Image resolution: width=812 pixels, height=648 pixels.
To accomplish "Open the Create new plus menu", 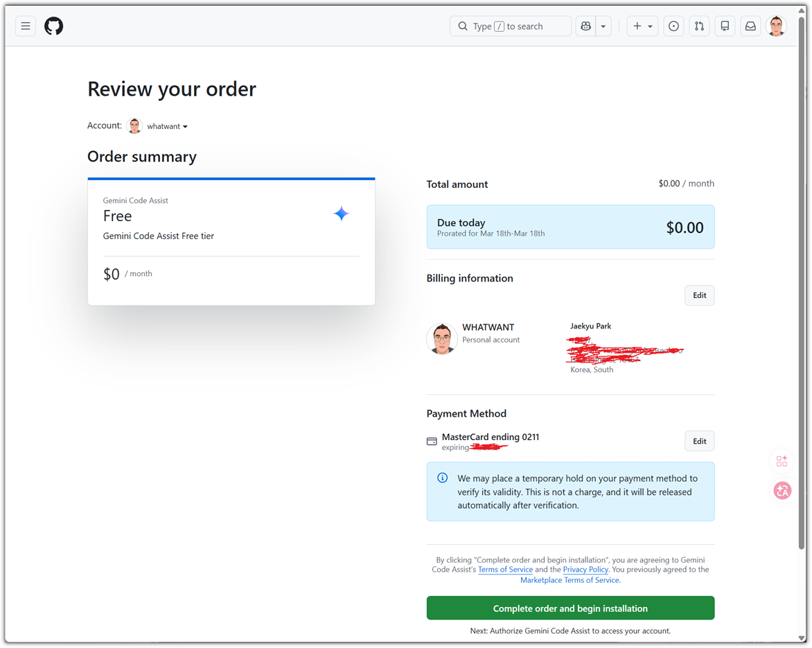I will 643,26.
